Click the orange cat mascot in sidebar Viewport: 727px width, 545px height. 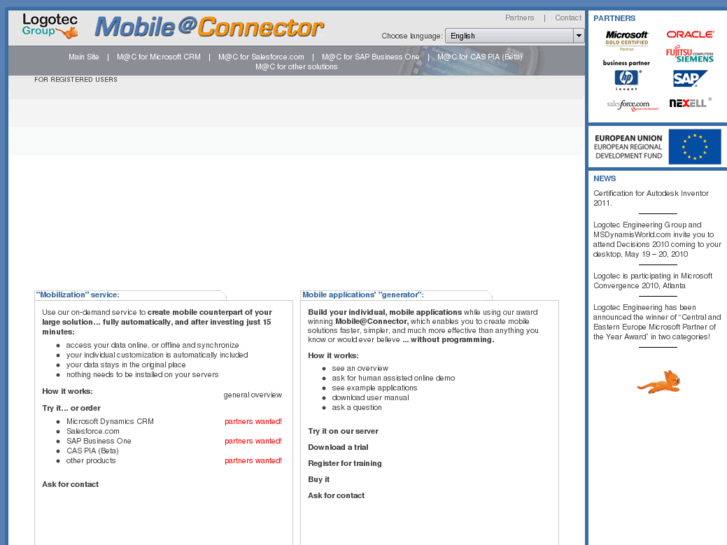(659, 382)
